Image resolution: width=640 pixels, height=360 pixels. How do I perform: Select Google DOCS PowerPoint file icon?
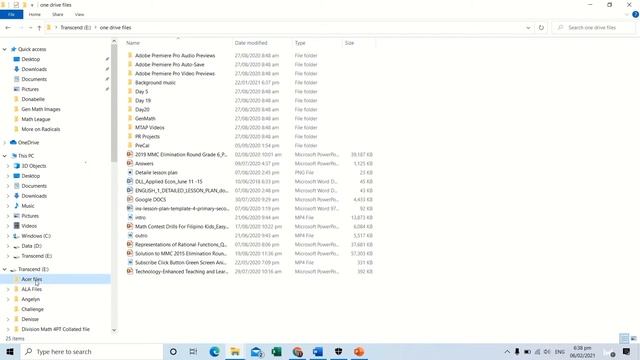[130, 200]
